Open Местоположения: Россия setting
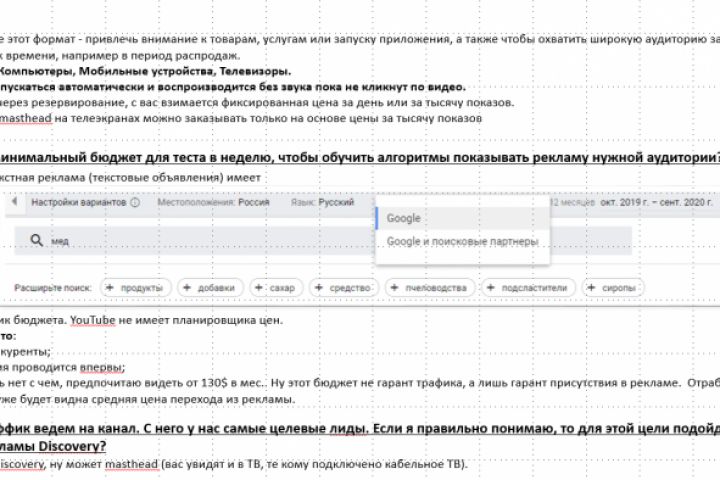Image resolution: width=720 pixels, height=480 pixels. coord(214,202)
